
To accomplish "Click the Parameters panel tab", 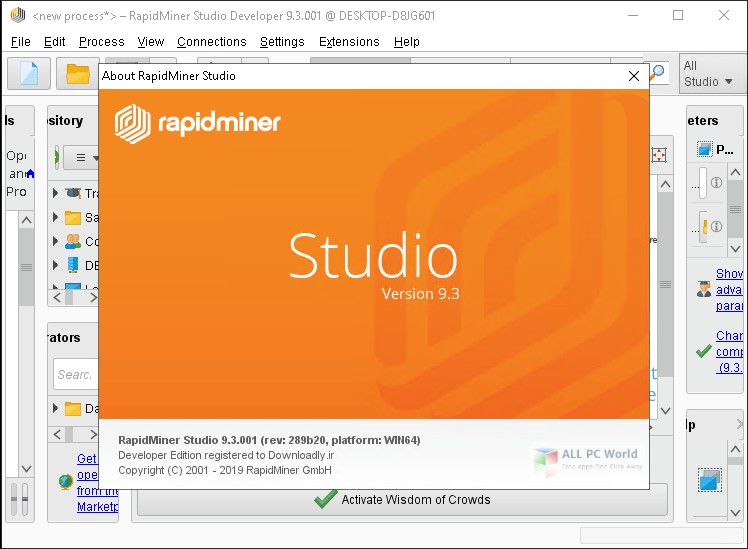I will (703, 121).
